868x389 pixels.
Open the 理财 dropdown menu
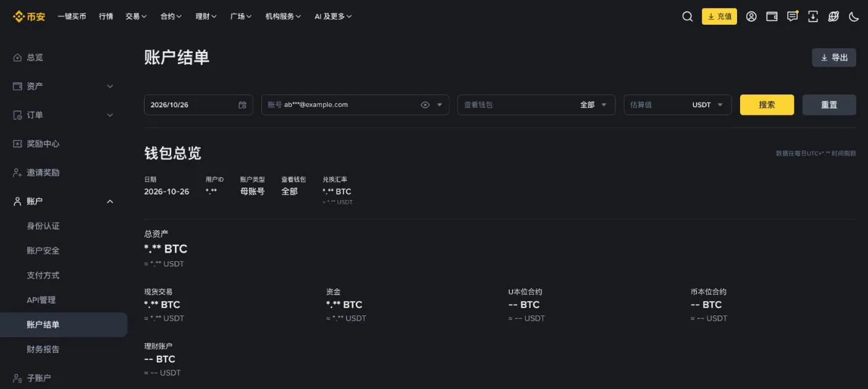[206, 17]
